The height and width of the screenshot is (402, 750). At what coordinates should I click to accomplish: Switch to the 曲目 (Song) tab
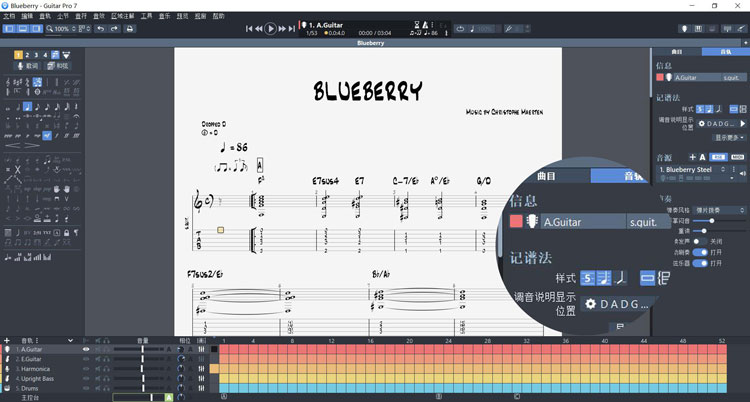[x=676, y=51]
